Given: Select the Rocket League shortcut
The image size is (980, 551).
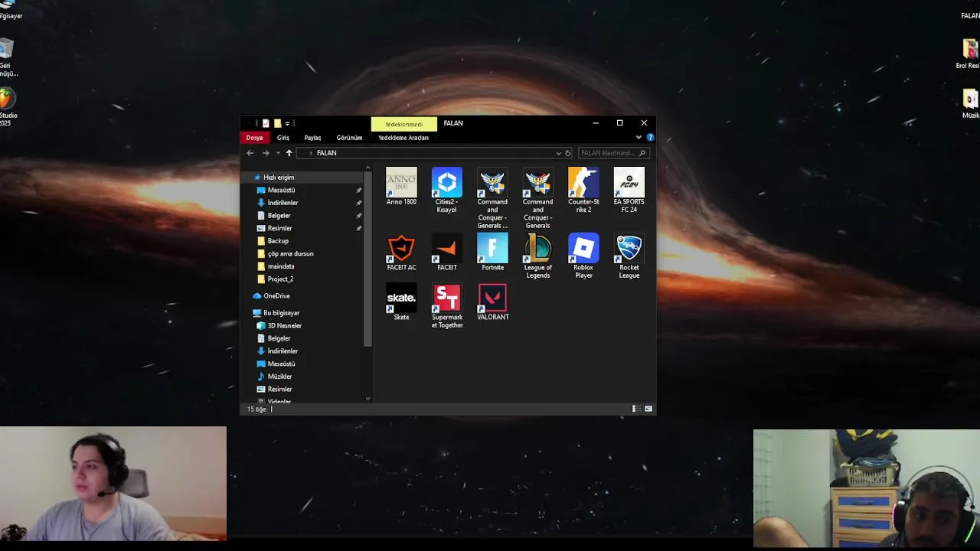Looking at the screenshot, I should point(629,256).
